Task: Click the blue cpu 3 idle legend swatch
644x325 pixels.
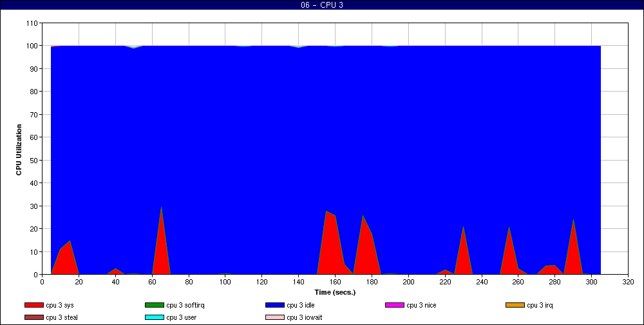Action: point(275,305)
